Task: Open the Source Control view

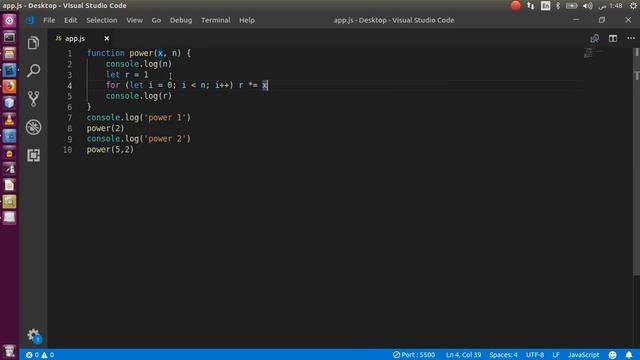Action: [33, 99]
